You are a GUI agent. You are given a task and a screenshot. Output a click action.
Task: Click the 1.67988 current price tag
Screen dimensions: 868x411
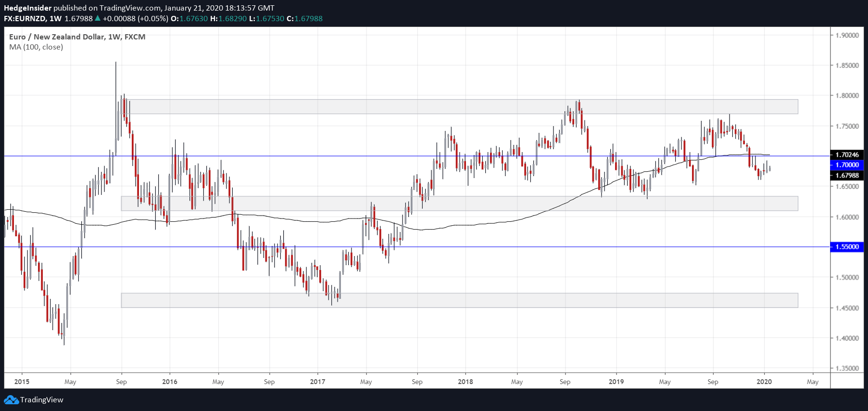(847, 175)
